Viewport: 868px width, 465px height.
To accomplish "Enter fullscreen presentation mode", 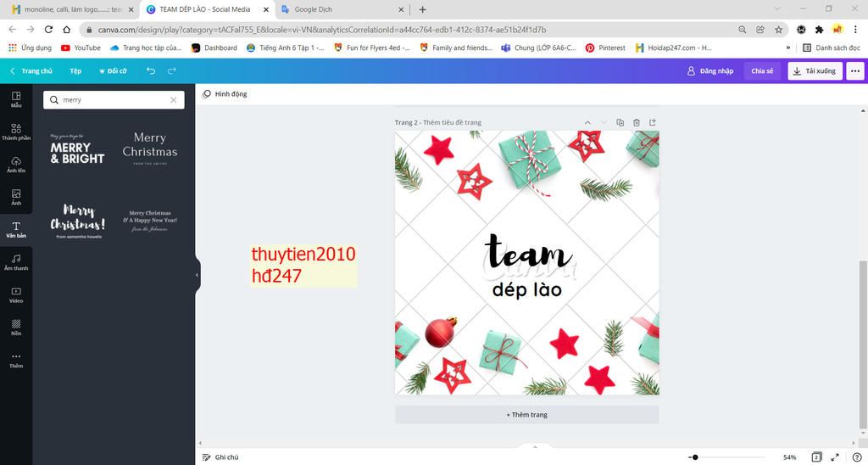I will coord(835,457).
